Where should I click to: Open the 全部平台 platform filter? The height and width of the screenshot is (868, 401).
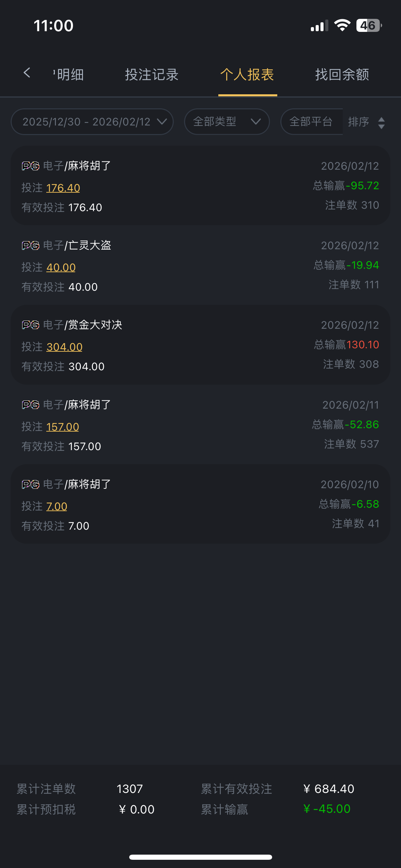tap(311, 122)
